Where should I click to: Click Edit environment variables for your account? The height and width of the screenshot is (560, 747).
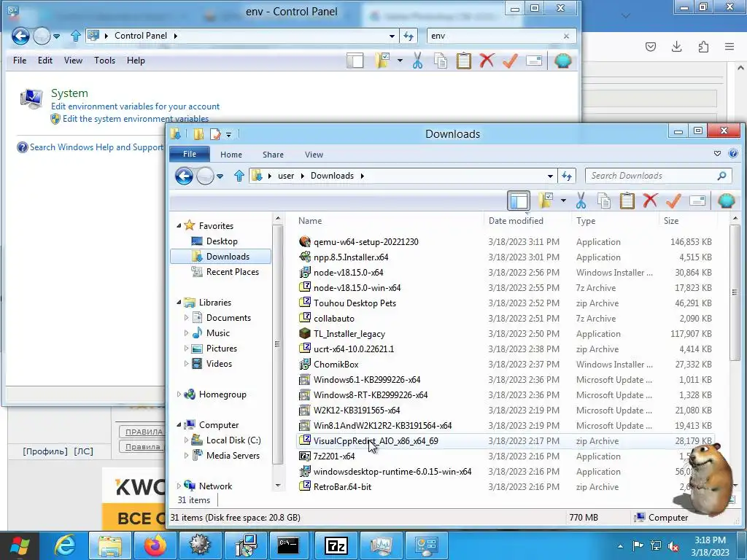click(x=135, y=106)
